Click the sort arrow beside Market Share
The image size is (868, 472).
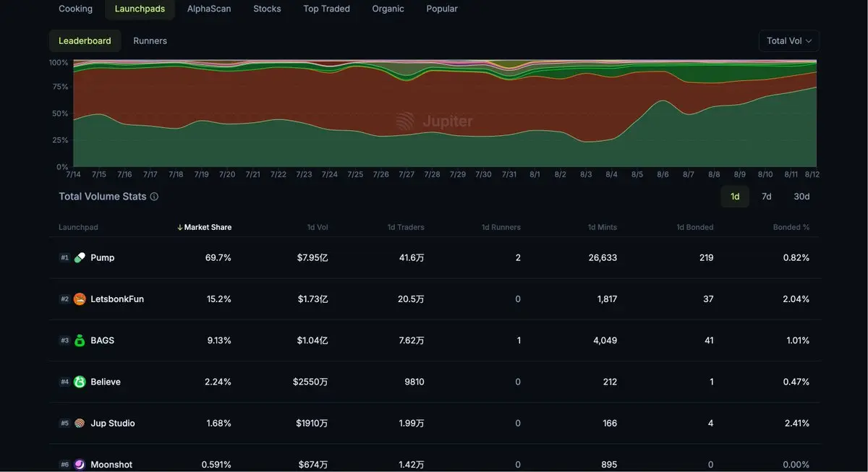coord(180,227)
